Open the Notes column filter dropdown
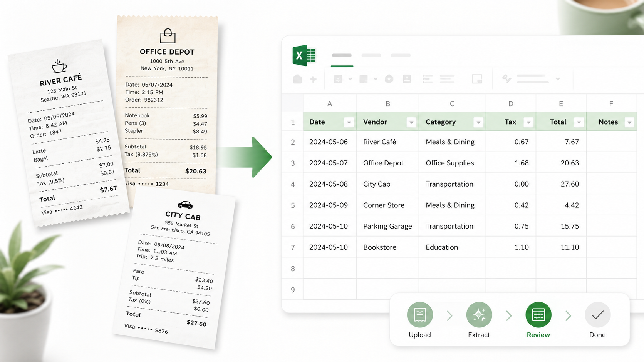644x362 pixels. 629,122
